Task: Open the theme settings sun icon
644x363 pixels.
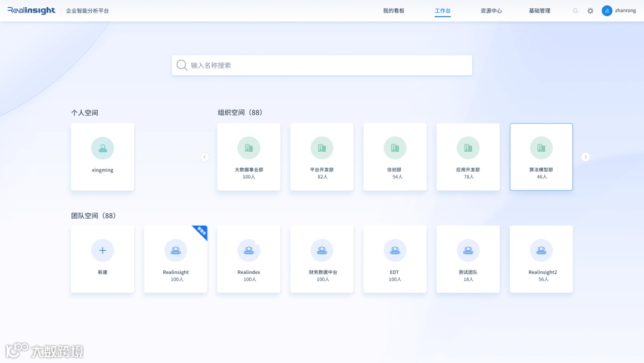Action: pyautogui.click(x=590, y=11)
